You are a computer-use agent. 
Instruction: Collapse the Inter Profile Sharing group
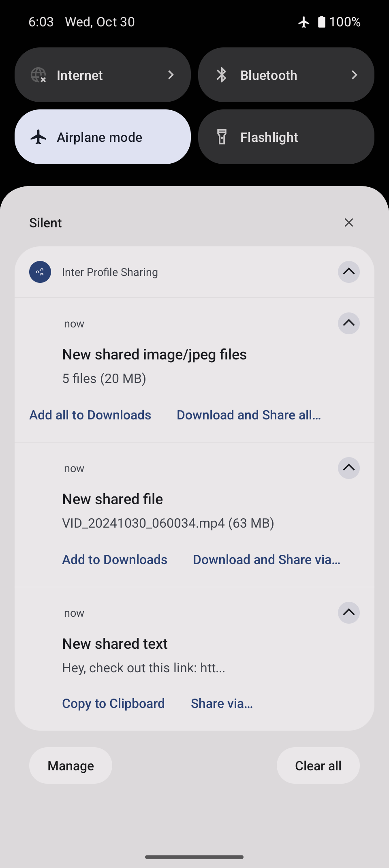[x=348, y=272]
